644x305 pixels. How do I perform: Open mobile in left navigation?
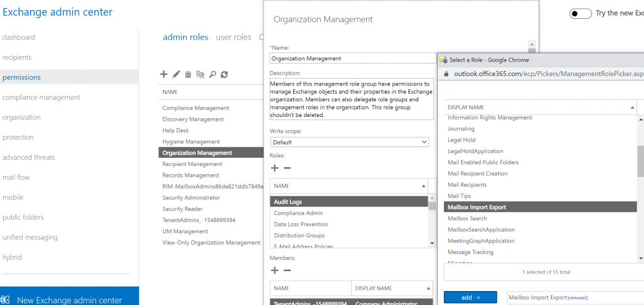[13, 197]
